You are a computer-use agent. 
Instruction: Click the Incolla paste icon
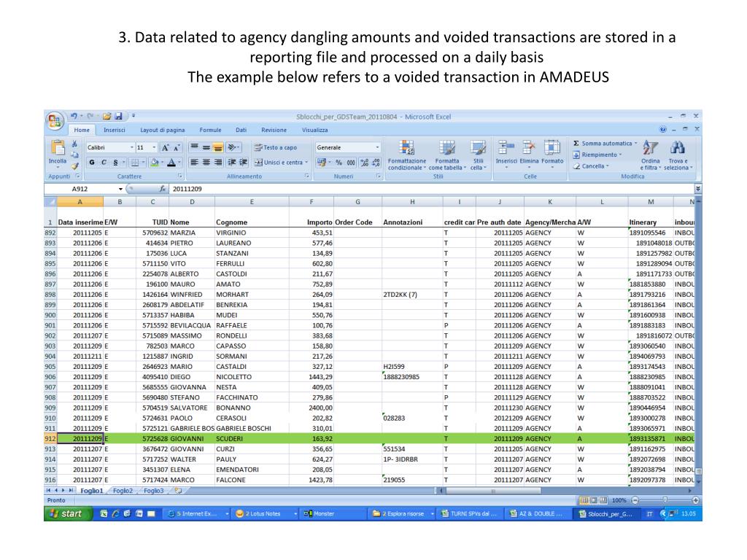coord(58,149)
